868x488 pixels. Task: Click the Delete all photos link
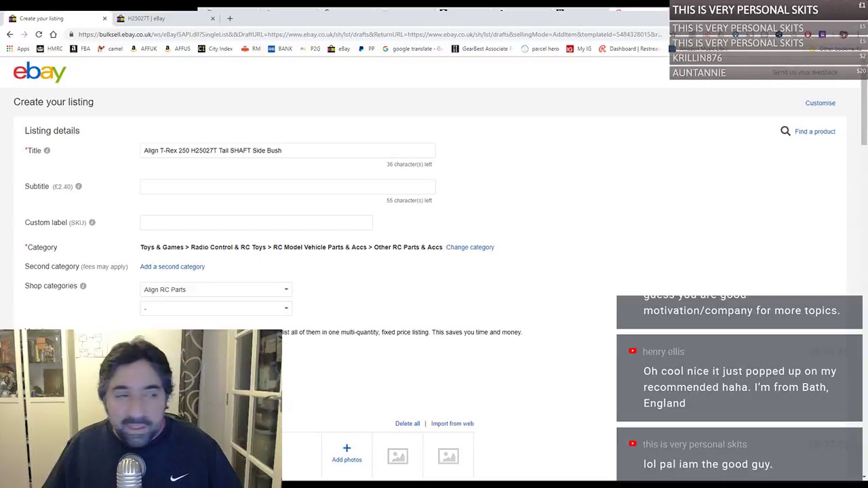[408, 424]
